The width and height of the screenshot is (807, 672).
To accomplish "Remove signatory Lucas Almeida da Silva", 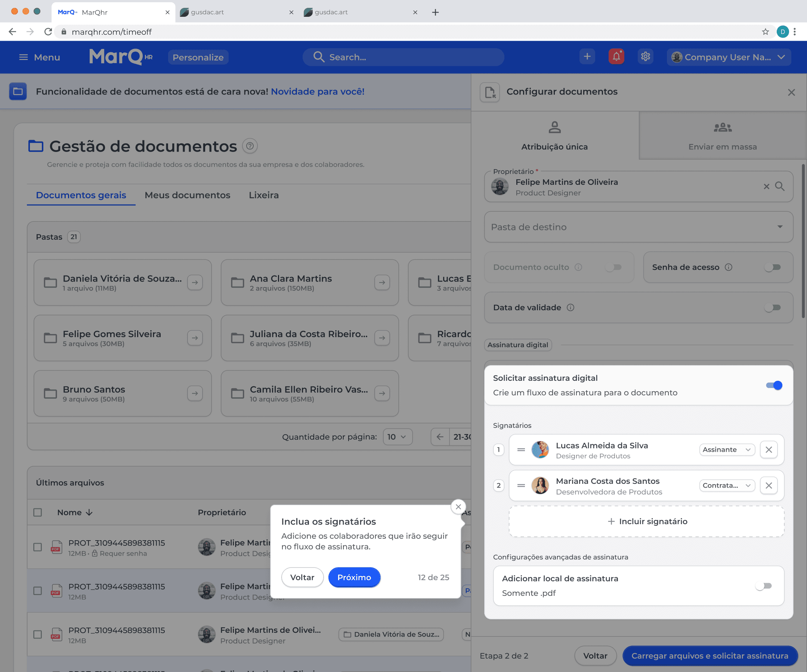I will 769,449.
